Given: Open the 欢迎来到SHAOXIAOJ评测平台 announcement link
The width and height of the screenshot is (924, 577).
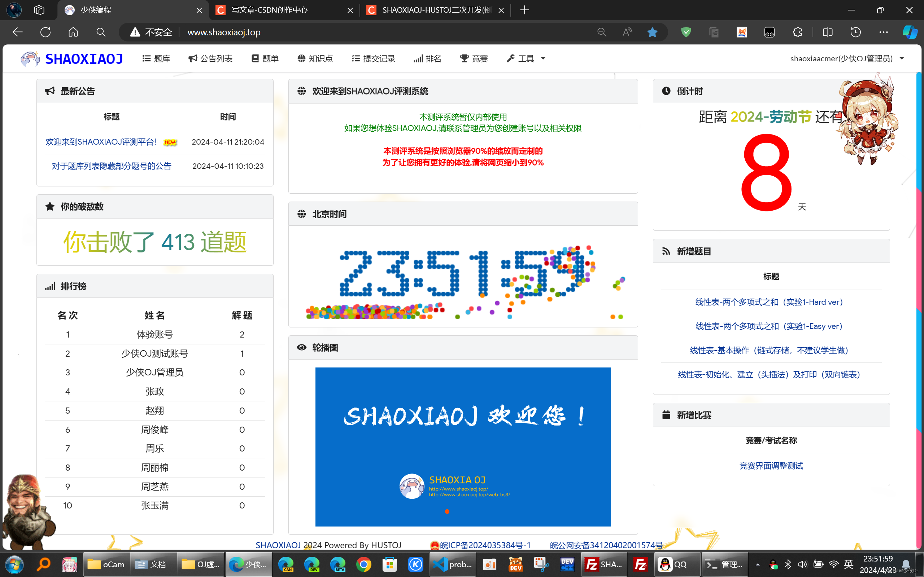Looking at the screenshot, I should 101,142.
